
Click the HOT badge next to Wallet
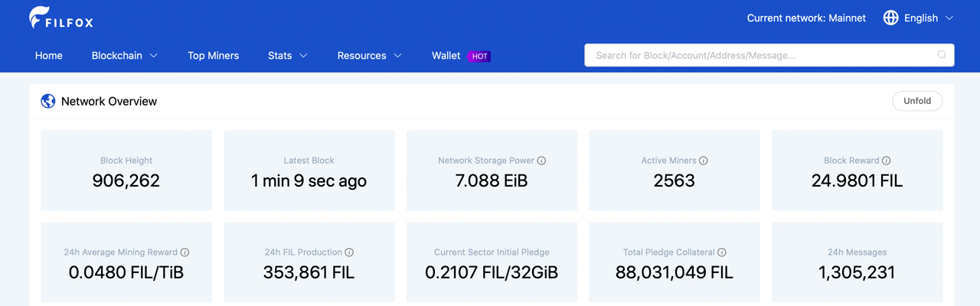click(479, 56)
